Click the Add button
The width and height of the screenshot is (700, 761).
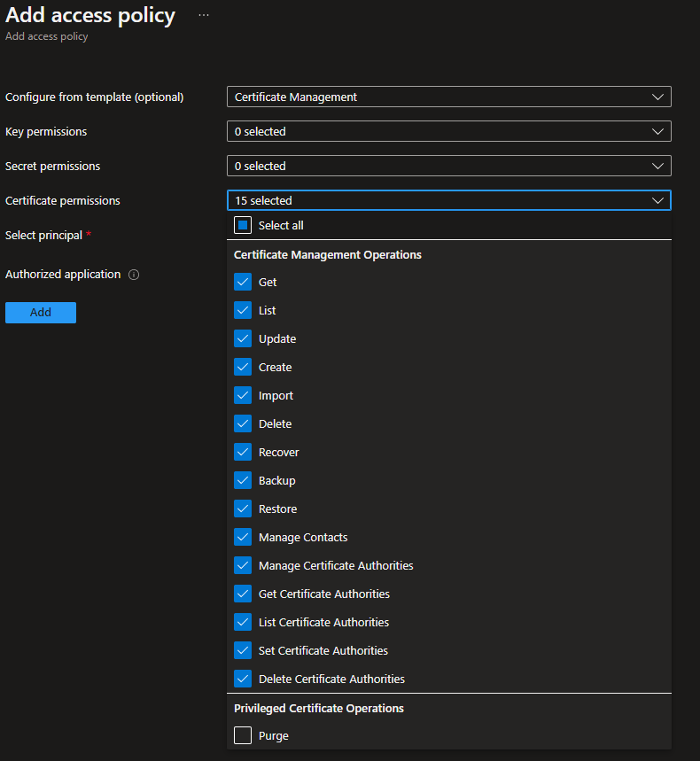(41, 313)
